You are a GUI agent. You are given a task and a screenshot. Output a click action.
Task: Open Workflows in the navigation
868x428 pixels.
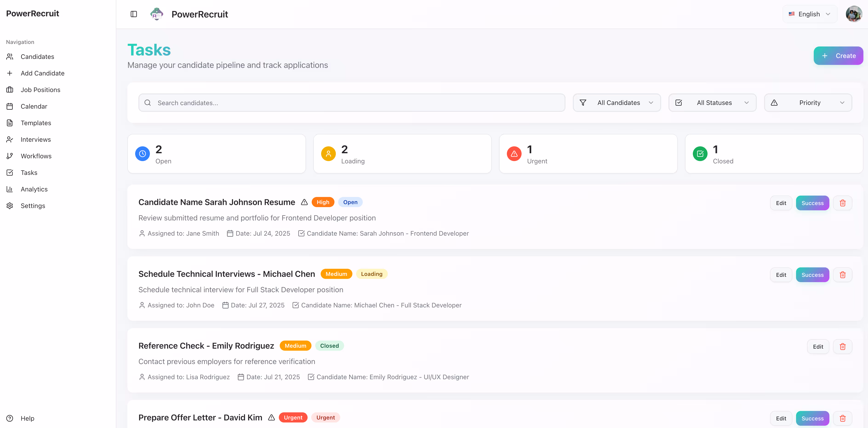(x=36, y=156)
